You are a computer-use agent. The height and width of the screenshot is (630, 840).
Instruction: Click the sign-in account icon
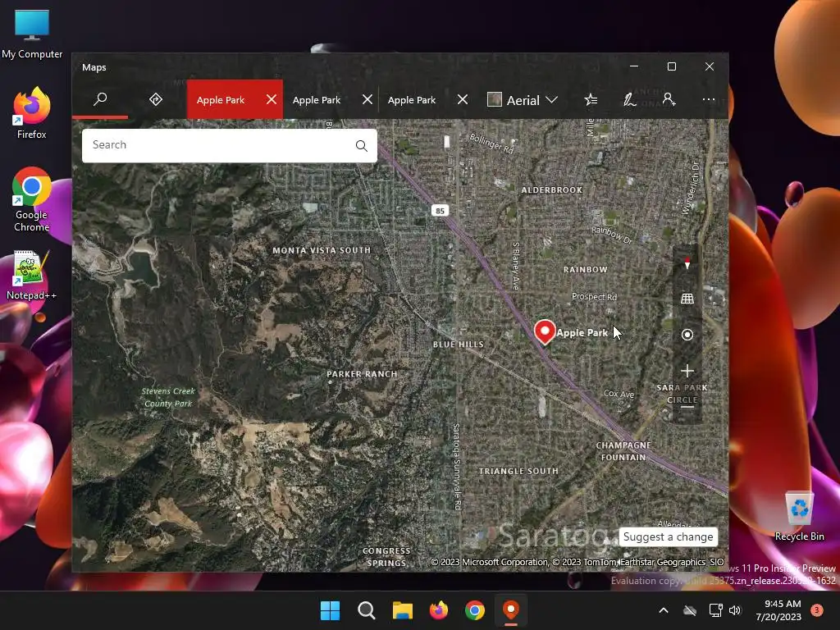click(x=669, y=99)
